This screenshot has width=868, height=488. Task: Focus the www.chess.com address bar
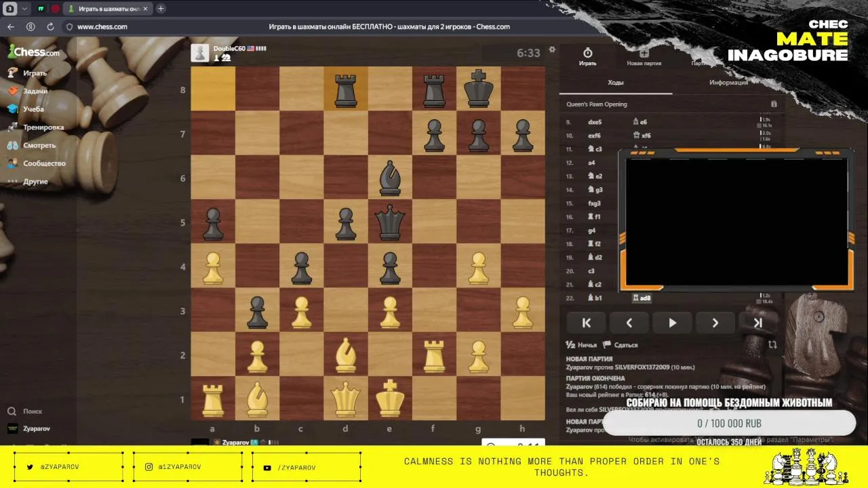102,27
